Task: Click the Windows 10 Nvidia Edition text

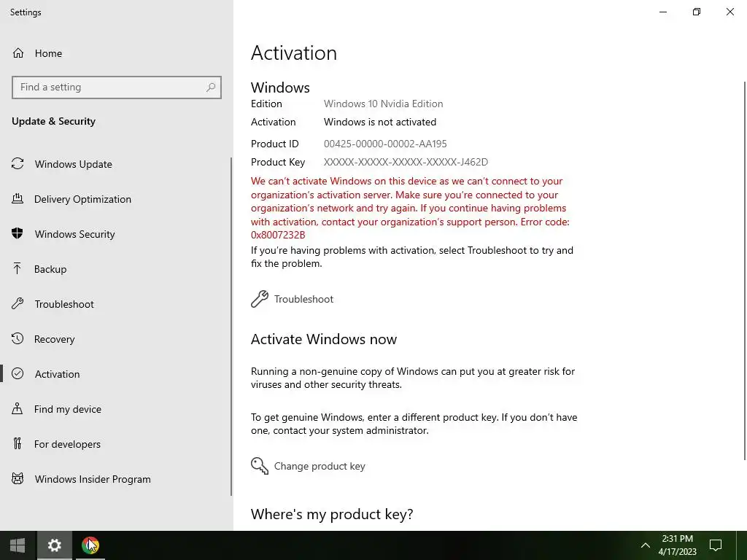Action: pyautogui.click(x=384, y=104)
